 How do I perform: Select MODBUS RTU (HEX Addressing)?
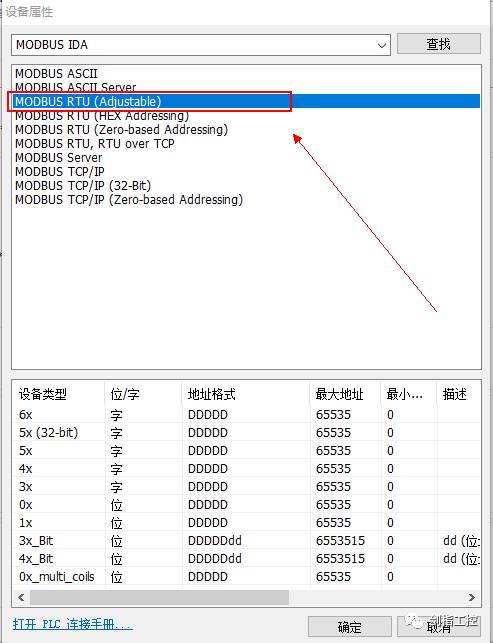tap(102, 116)
